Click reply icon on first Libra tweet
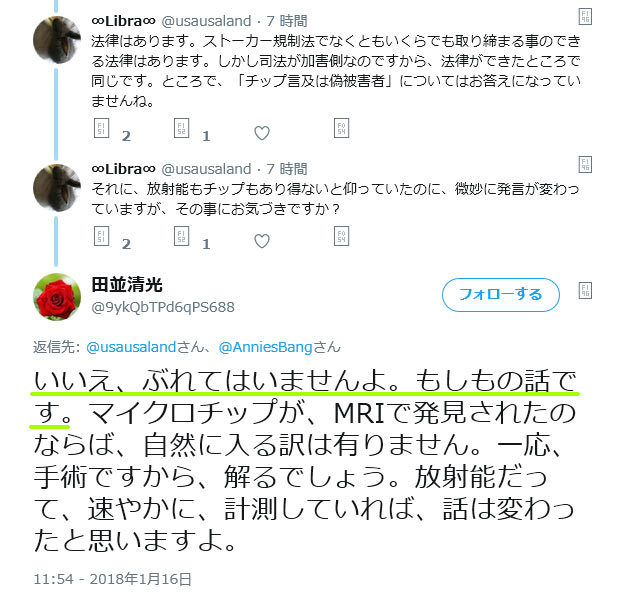 (101, 128)
